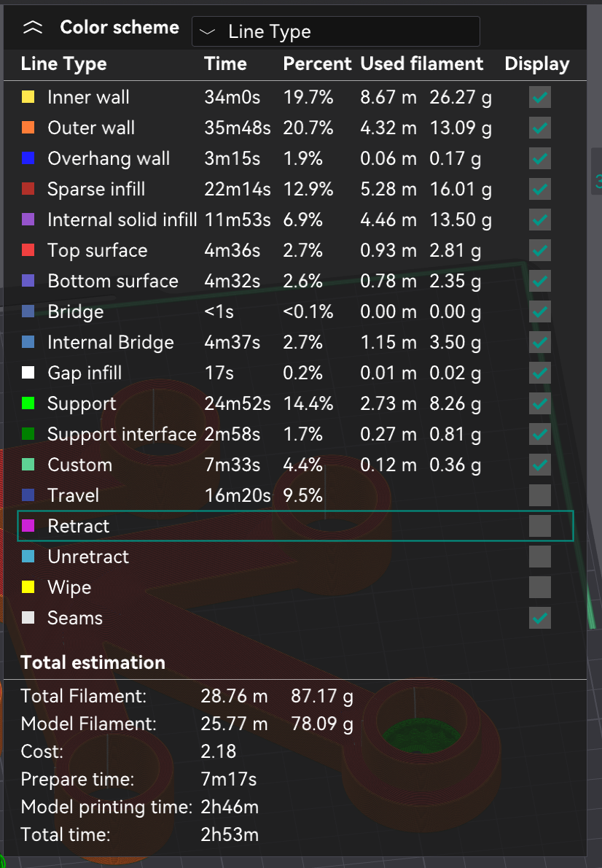Hide the Sparse infill lines

point(539,188)
